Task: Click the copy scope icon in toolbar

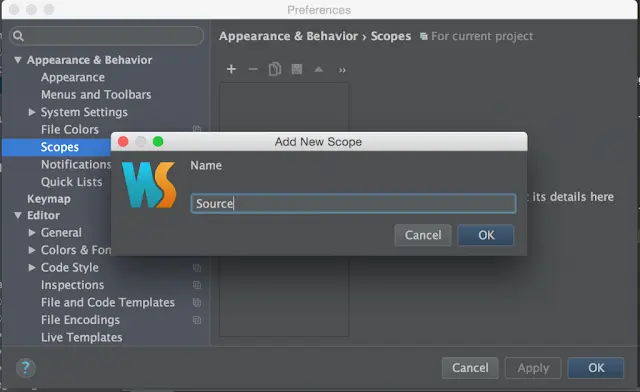Action: coord(275,69)
